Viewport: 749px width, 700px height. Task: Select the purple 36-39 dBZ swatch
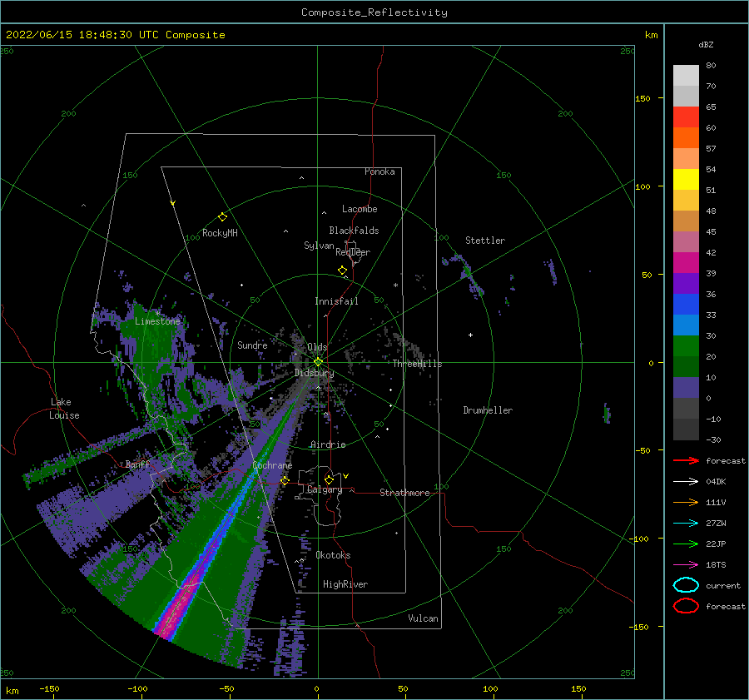click(x=686, y=283)
